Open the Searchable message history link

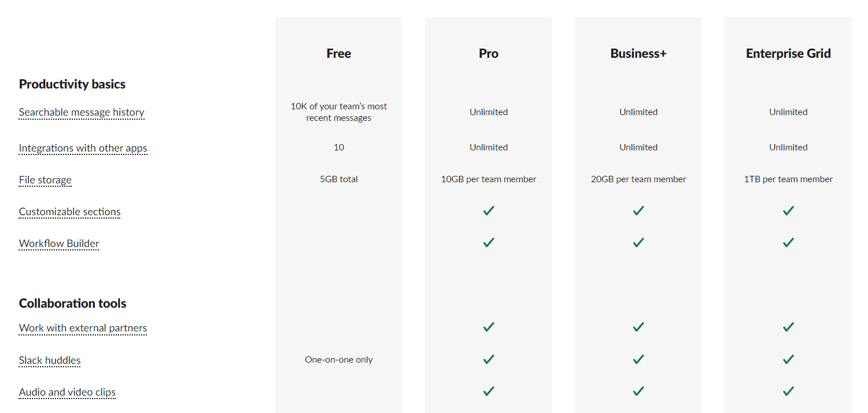pyautogui.click(x=81, y=112)
